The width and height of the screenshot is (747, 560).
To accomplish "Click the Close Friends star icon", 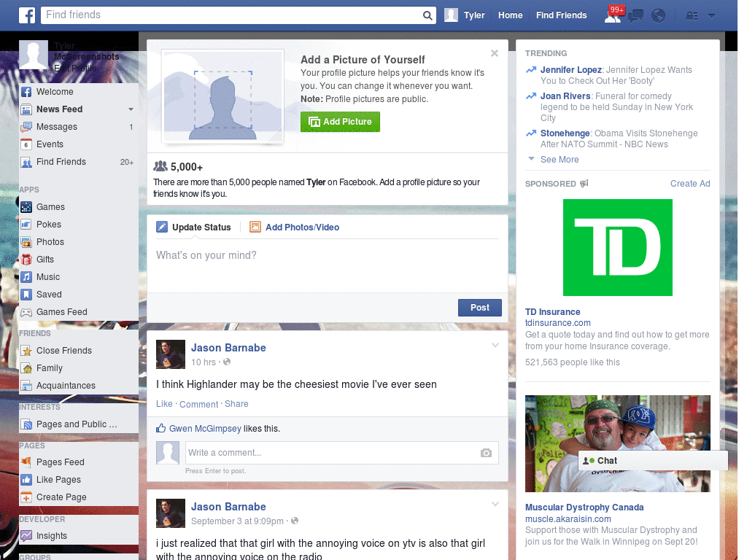I will coord(26,351).
